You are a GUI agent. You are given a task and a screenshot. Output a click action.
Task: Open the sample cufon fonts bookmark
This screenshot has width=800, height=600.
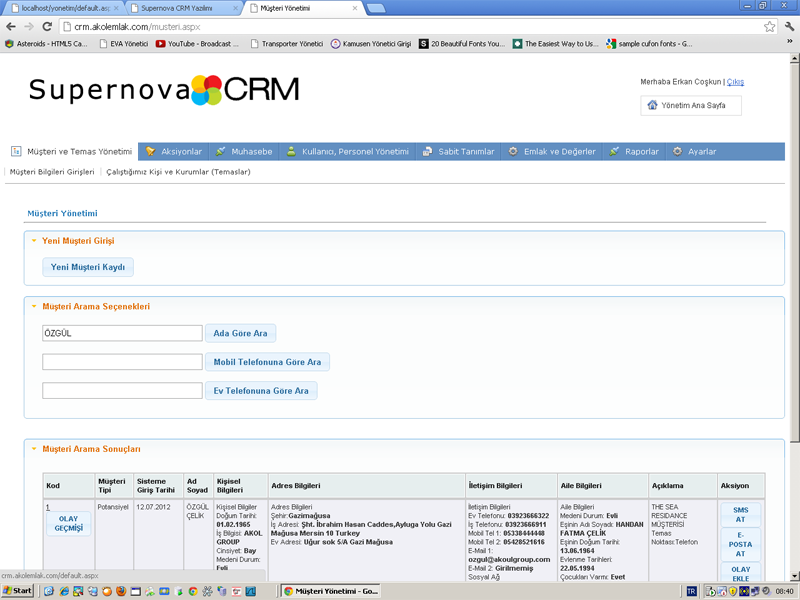[649, 44]
